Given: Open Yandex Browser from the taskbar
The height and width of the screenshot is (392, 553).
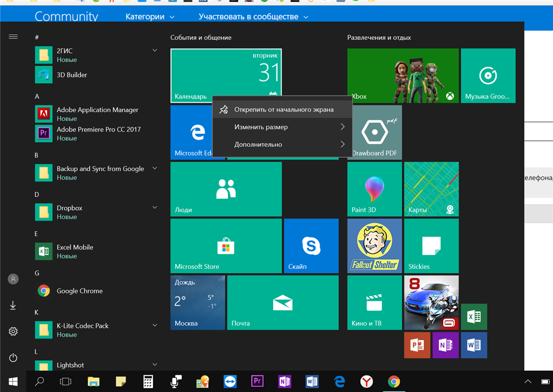Looking at the screenshot, I should click(x=367, y=381).
